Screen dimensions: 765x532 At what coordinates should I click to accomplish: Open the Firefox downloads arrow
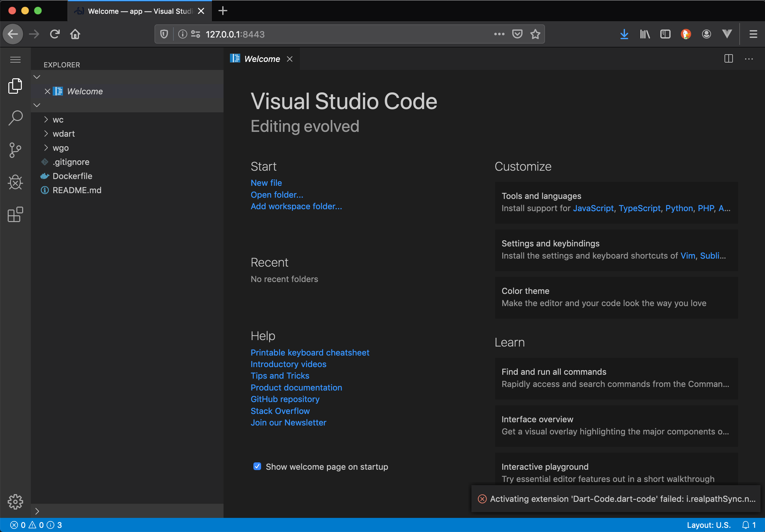coord(624,34)
